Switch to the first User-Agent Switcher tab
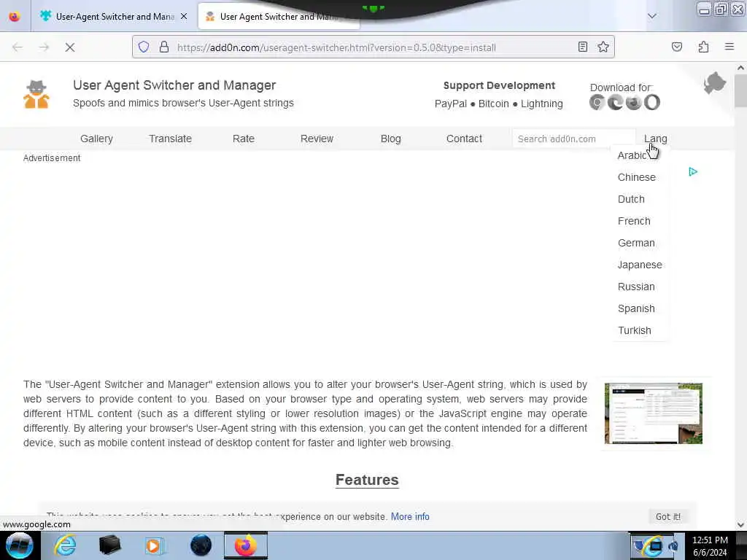 click(x=114, y=16)
